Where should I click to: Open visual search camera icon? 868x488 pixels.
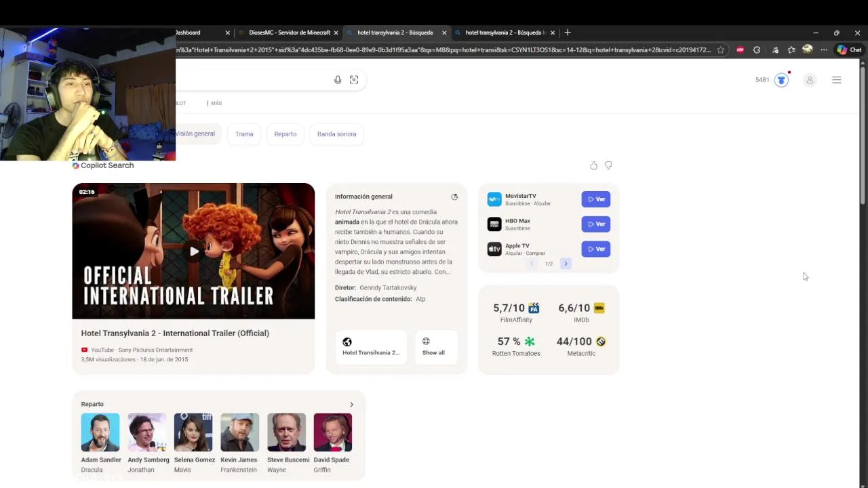354,80
